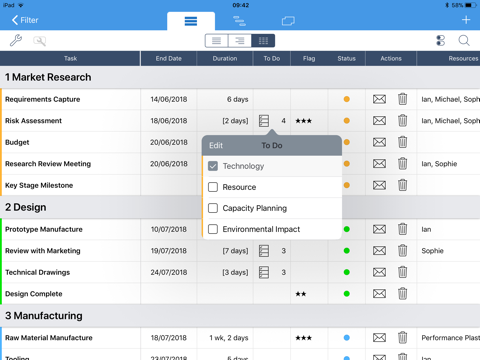
Task: Tap the iPad battery indicator
Action: coord(470,5)
